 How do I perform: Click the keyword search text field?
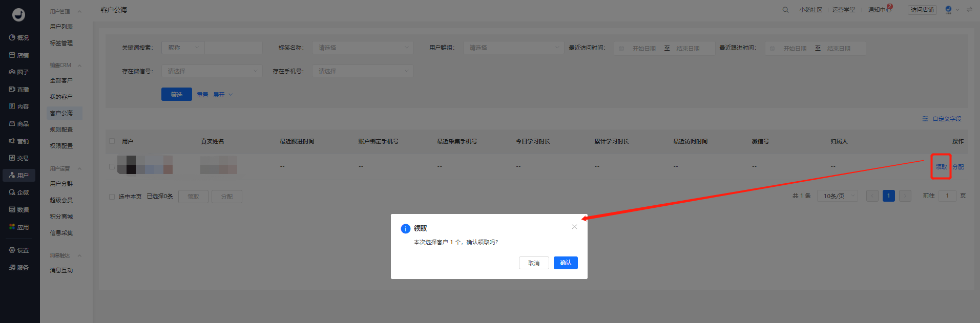pos(234,48)
